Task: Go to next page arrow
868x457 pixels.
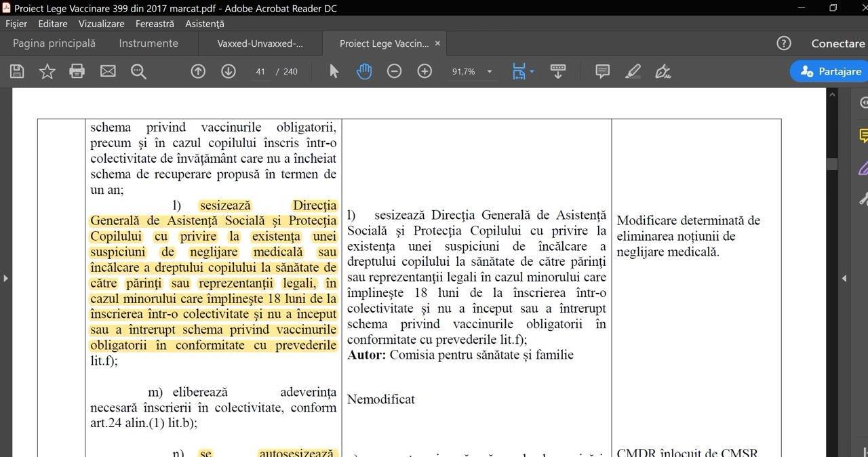Action: coord(229,71)
